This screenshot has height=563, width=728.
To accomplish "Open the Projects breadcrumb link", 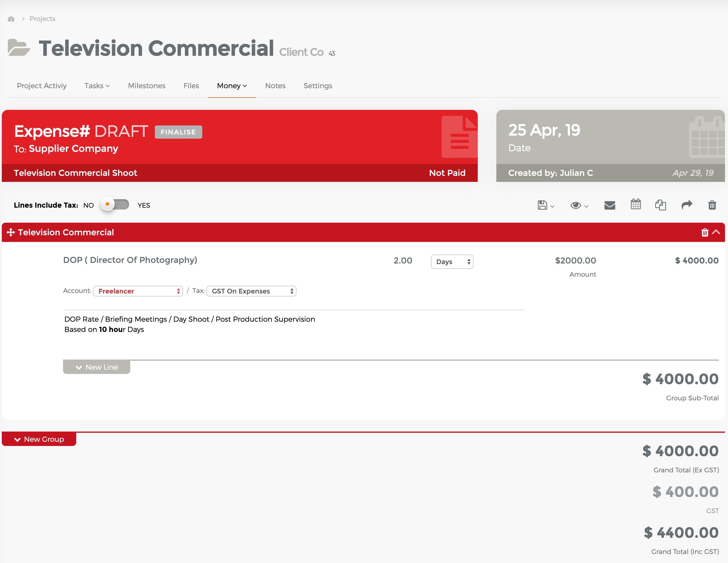I will [42, 19].
